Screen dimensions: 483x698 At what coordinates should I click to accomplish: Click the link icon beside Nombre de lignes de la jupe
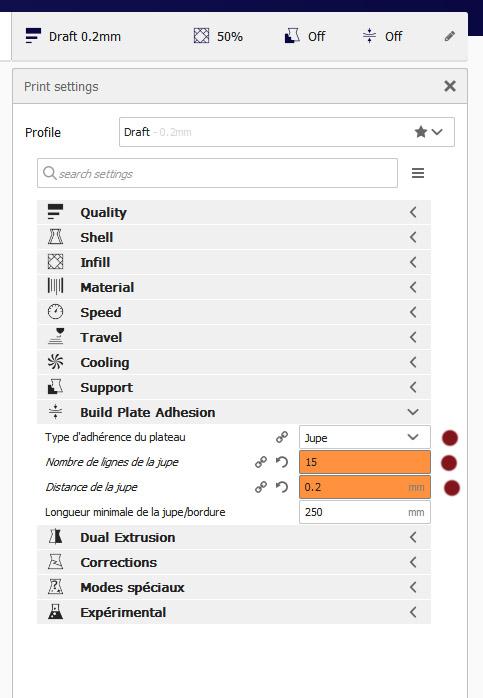point(261,462)
